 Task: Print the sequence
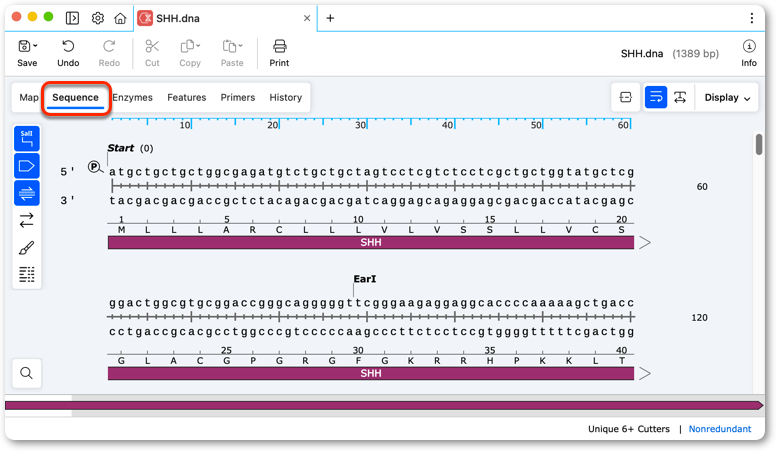coord(279,53)
